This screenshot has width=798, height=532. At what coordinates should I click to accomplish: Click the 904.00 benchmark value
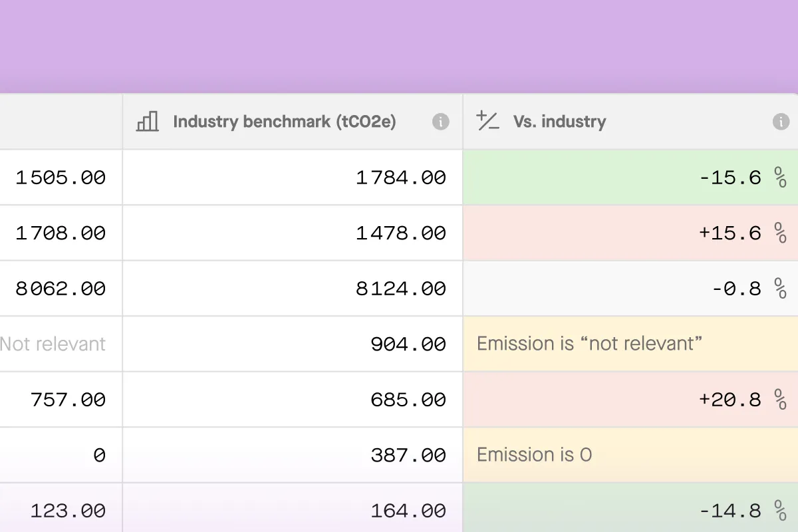pyautogui.click(x=408, y=344)
